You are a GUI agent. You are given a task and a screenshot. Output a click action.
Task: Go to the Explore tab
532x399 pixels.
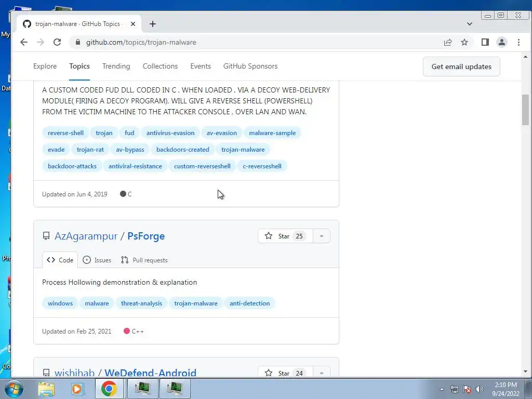[x=45, y=66]
